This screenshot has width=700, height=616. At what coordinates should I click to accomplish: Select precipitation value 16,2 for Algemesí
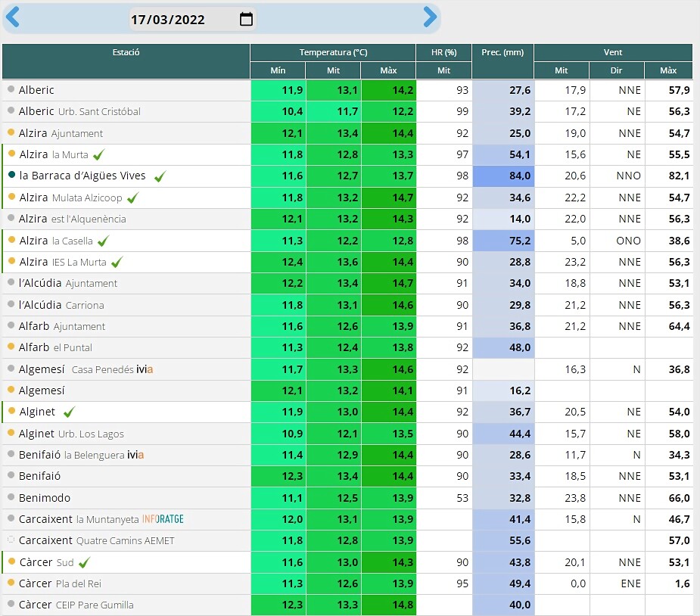[x=503, y=390]
